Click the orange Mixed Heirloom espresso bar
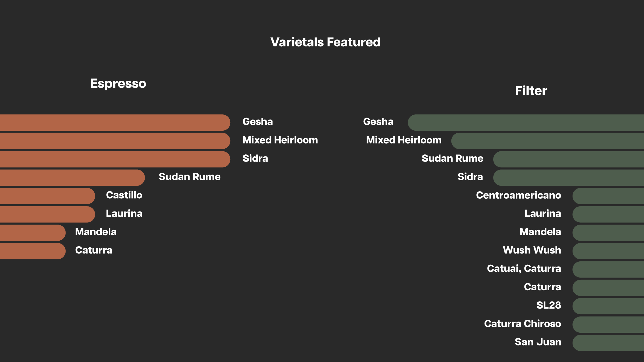The image size is (644, 362). click(115, 141)
